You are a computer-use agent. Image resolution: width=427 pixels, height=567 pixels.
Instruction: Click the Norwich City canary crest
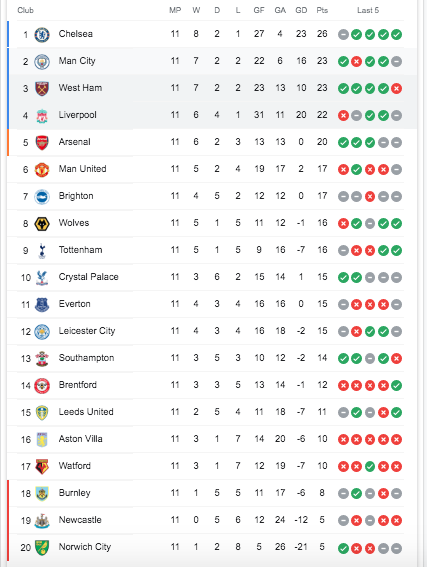[42, 547]
